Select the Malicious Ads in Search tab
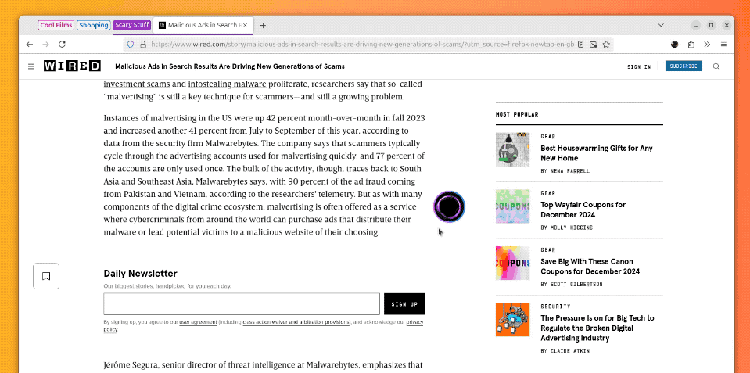This screenshot has width=750, height=373. tap(203, 25)
